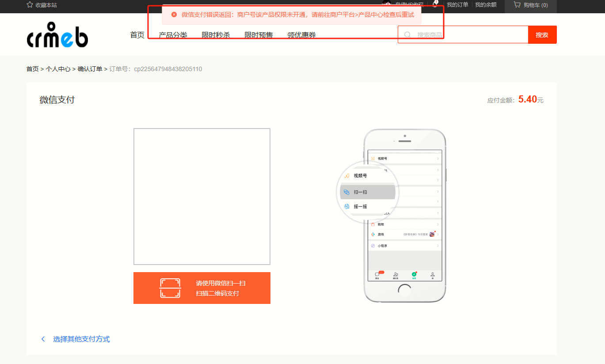Image resolution: width=605 pixels, height=364 pixels.
Task: Click the orange 请使用微信扫一扫 banner
Action: (x=202, y=288)
